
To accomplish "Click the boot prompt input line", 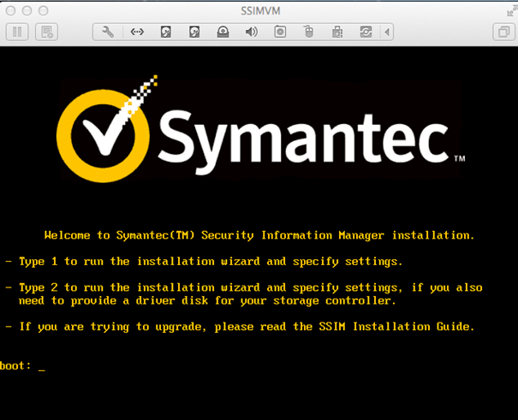I will point(22,366).
